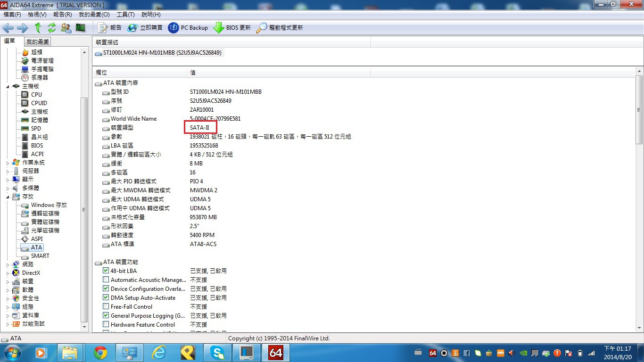Screen dimensions: 644x362
Task: Refresh the page with green arrows icon
Action: click(52, 28)
